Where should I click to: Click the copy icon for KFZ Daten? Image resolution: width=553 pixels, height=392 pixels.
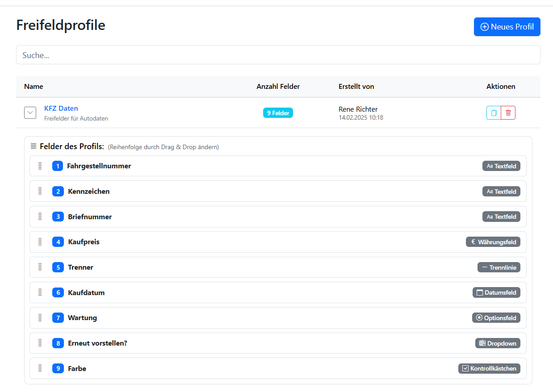coord(494,113)
